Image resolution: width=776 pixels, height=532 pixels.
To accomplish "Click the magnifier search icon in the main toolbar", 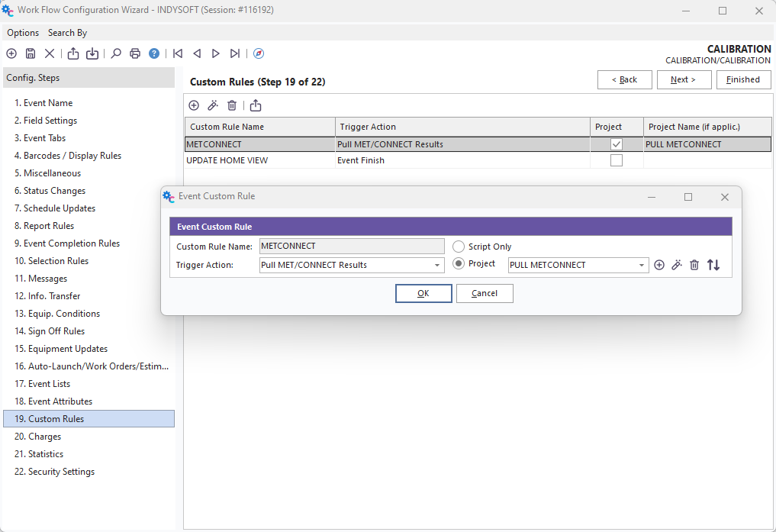I will tap(116, 53).
